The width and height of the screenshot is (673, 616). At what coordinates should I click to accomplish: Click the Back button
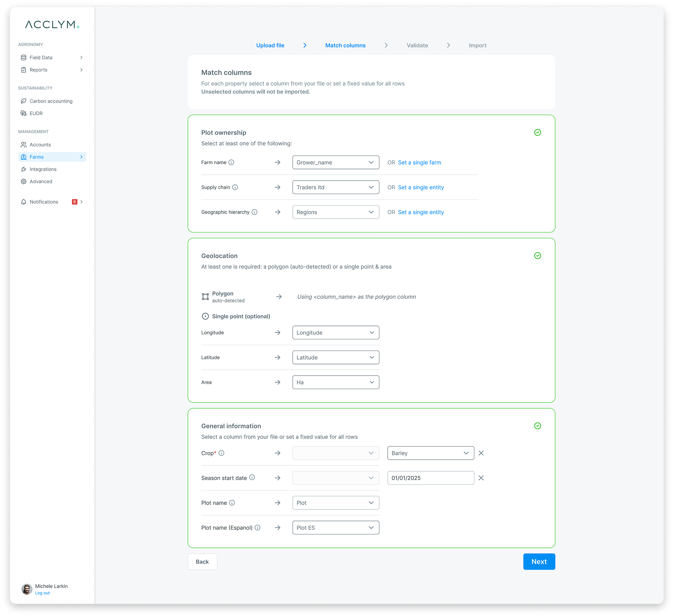coord(202,562)
